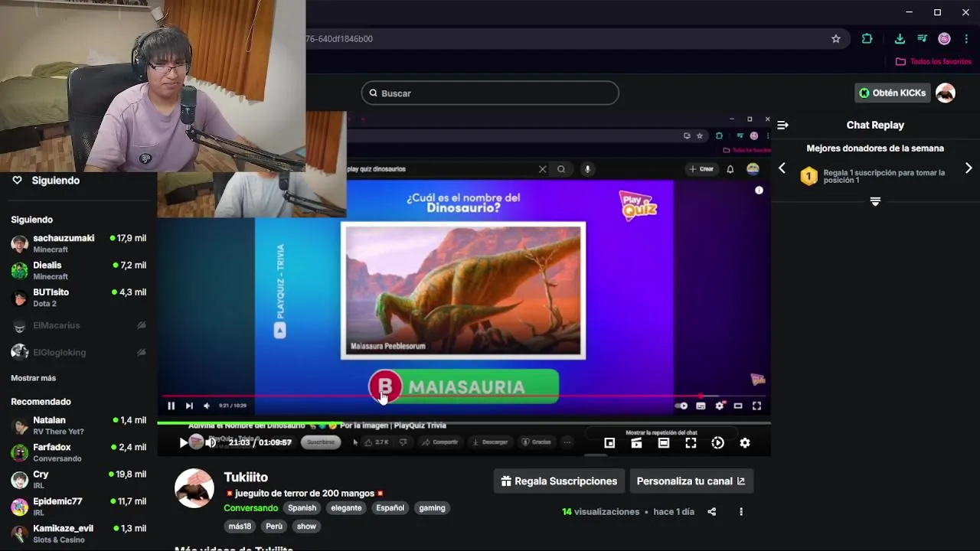Mute the embedded YouTube video volume
Image resolution: width=980 pixels, height=551 pixels.
click(207, 406)
